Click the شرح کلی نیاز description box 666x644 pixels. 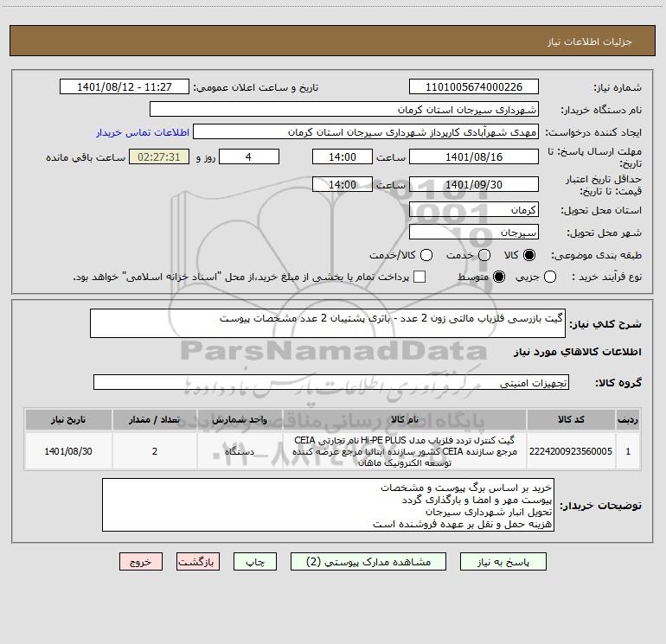pos(328,323)
